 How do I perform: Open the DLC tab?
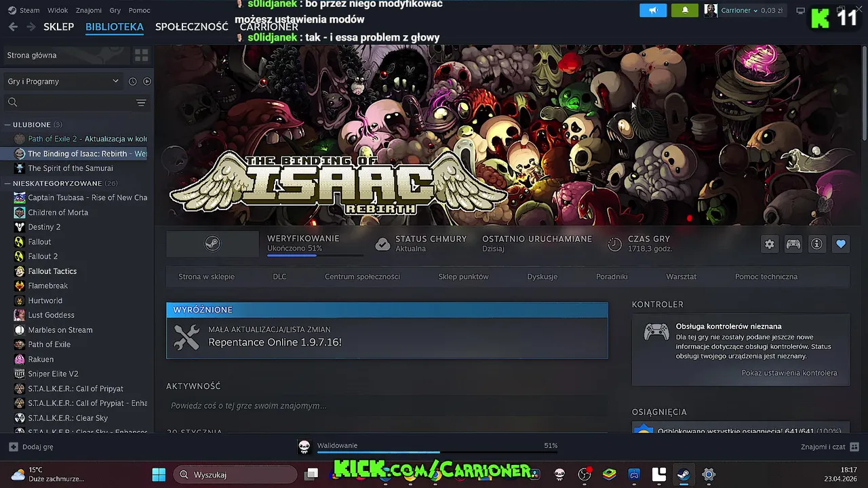tap(279, 277)
